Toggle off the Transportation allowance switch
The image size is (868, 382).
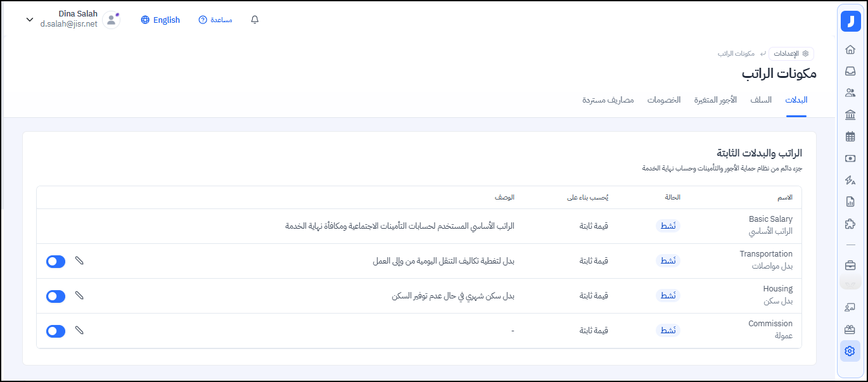56,262
